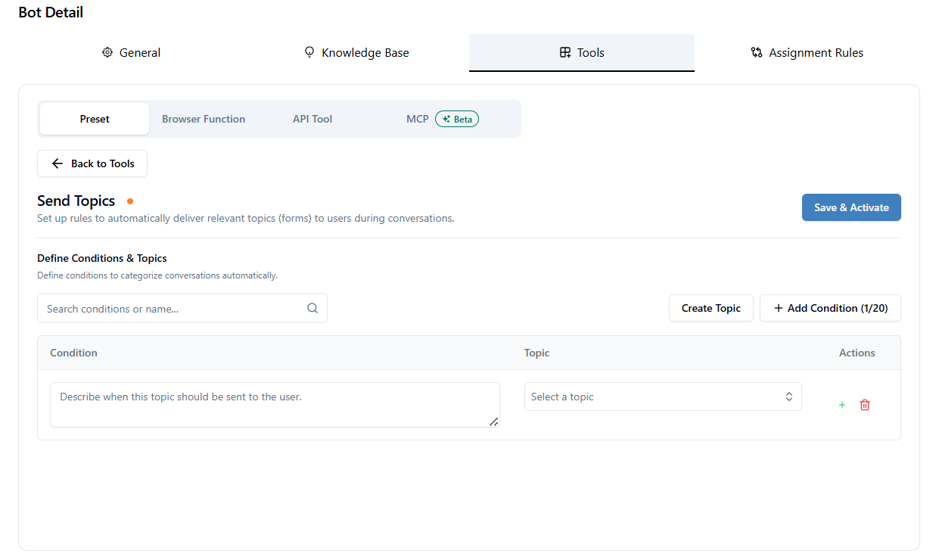Go to the Knowledge Base tab
936x560 pixels.
click(x=356, y=52)
